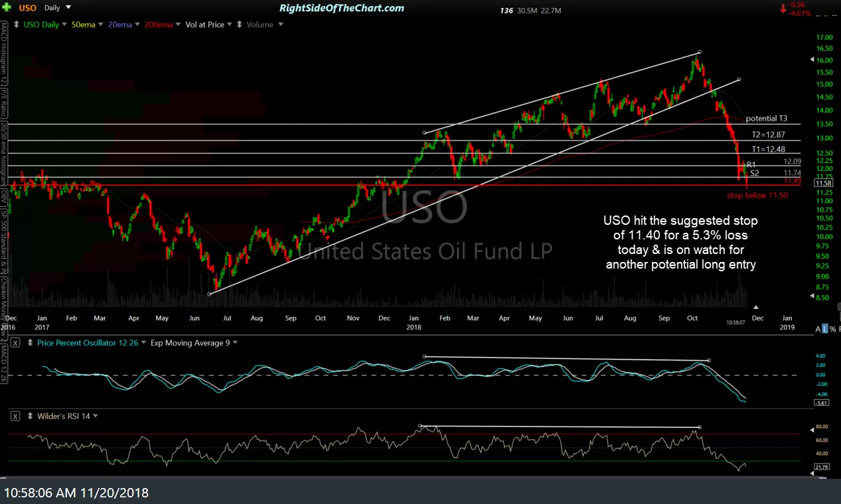
Task: Click the 'stop below 11.50' red label
Action: click(x=757, y=196)
